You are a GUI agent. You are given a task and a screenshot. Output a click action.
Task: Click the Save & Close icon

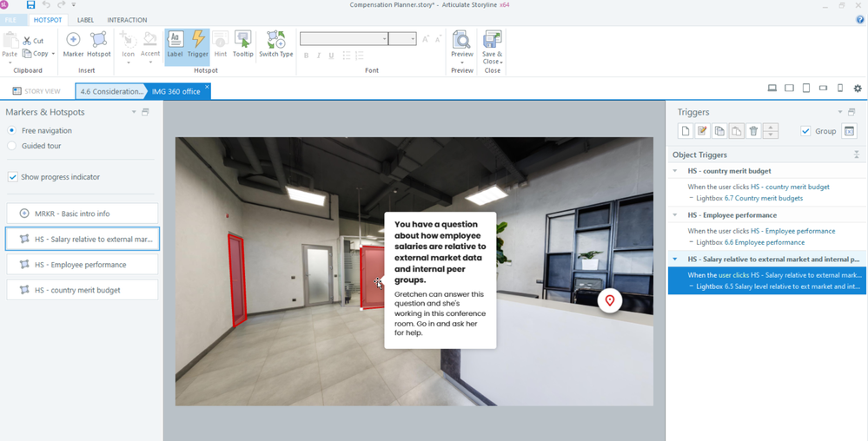tap(492, 43)
